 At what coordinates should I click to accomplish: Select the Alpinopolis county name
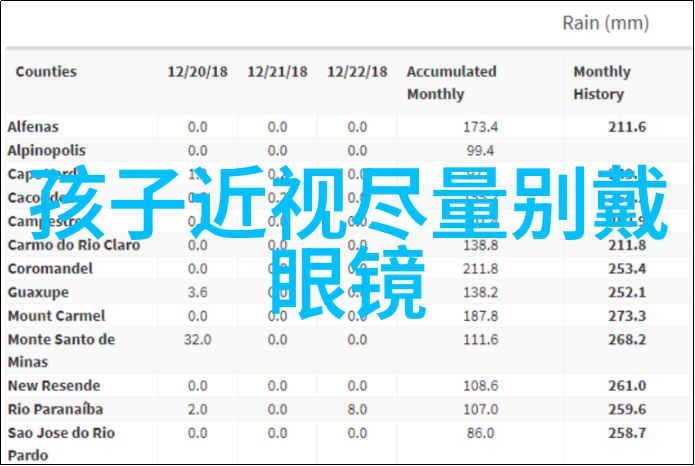[46, 150]
